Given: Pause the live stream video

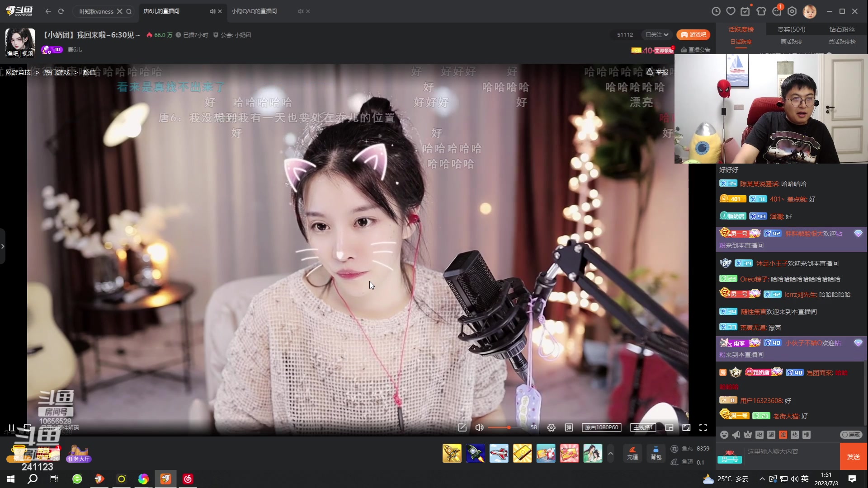Looking at the screenshot, I should [x=11, y=427].
